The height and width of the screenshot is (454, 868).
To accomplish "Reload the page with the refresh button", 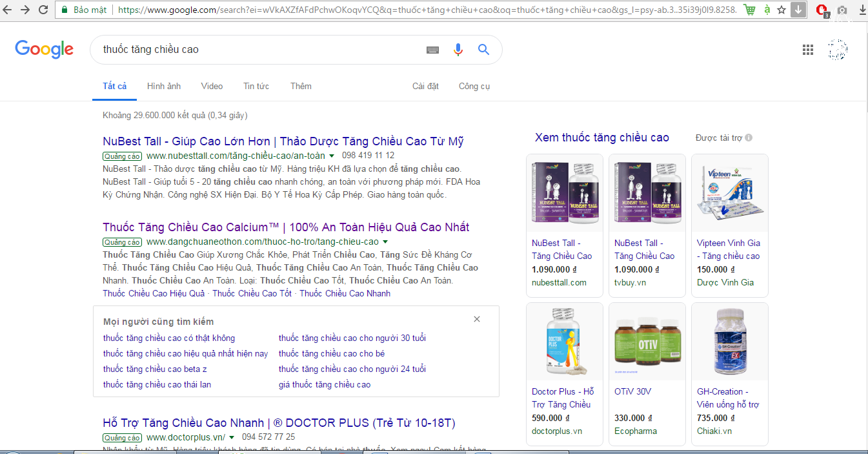I will coord(43,10).
